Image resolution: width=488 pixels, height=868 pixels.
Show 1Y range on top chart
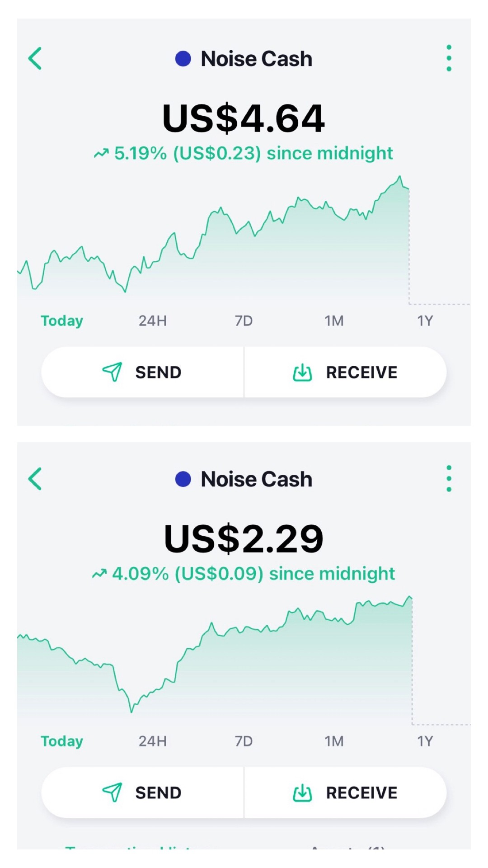point(425,321)
